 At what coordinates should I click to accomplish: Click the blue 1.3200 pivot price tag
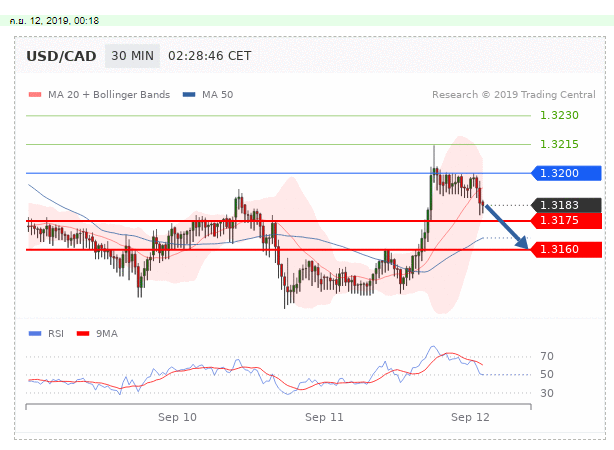[566, 173]
